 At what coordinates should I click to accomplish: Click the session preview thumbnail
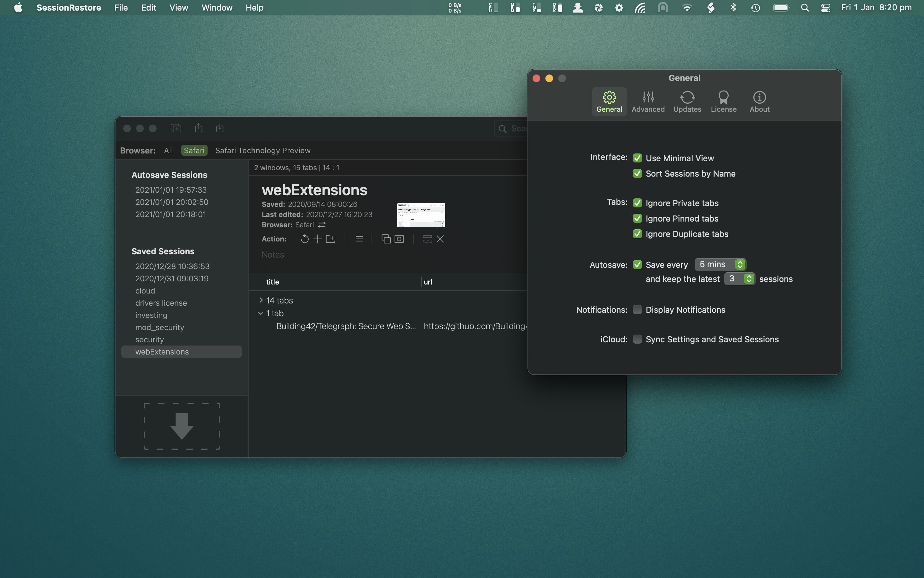(421, 215)
